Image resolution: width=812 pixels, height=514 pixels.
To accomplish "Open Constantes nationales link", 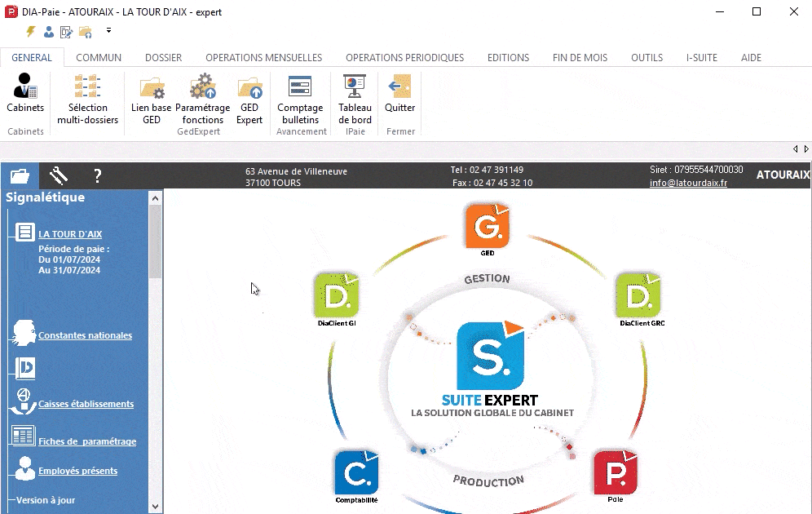I will (x=85, y=335).
